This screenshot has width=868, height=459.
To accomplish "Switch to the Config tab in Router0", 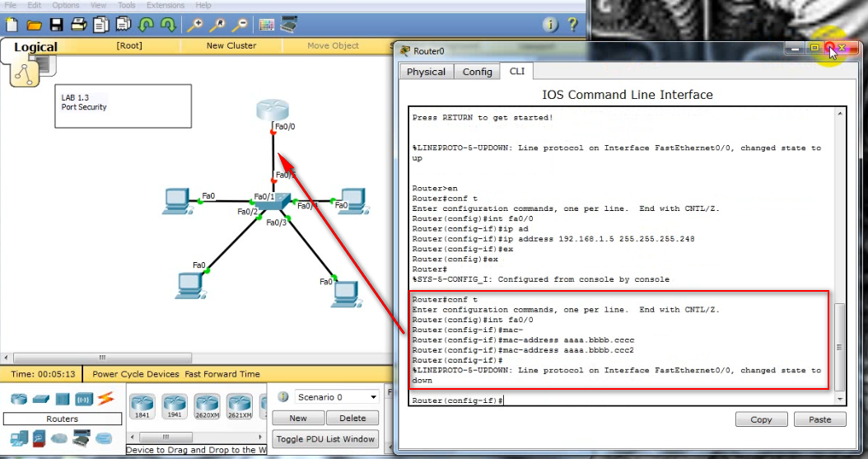I will (x=477, y=72).
